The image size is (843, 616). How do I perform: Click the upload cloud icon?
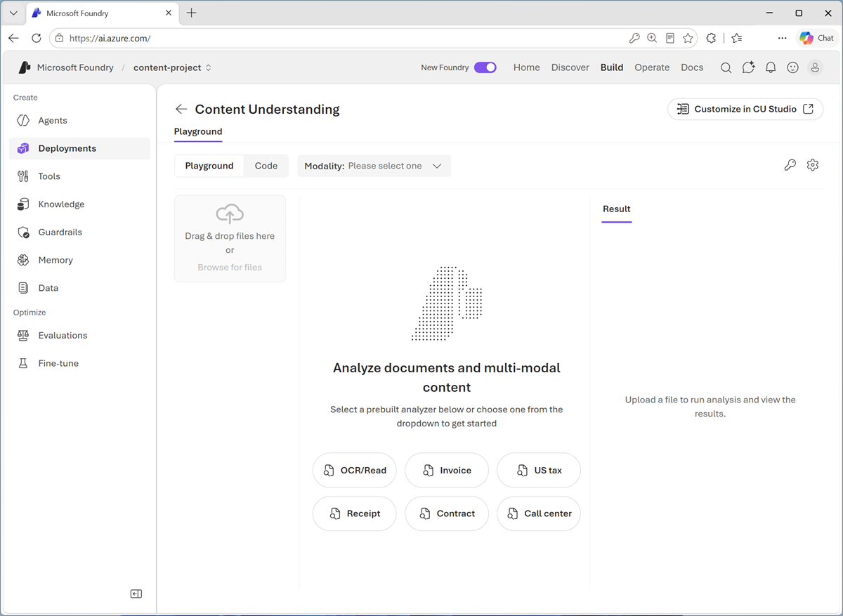pos(230,214)
